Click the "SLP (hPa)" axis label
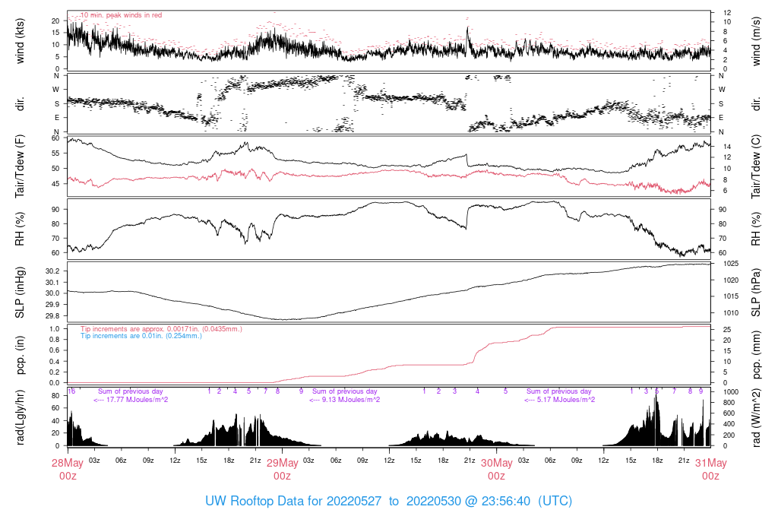 point(756,293)
